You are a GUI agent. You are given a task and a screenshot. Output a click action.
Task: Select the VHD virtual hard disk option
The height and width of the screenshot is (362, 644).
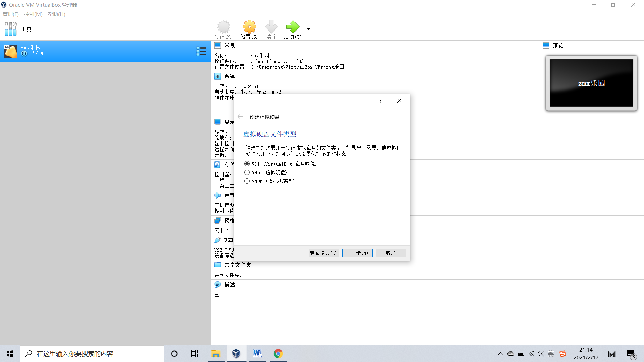pos(247,172)
